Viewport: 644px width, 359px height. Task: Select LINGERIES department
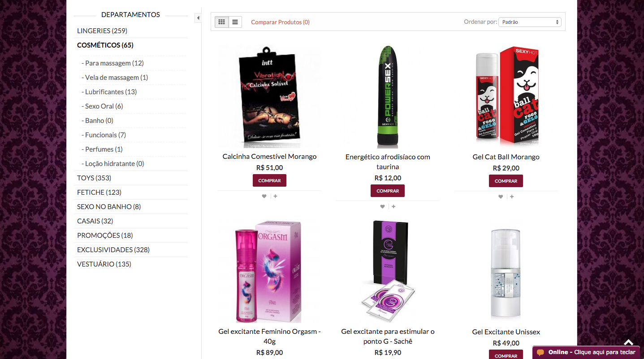pos(102,31)
